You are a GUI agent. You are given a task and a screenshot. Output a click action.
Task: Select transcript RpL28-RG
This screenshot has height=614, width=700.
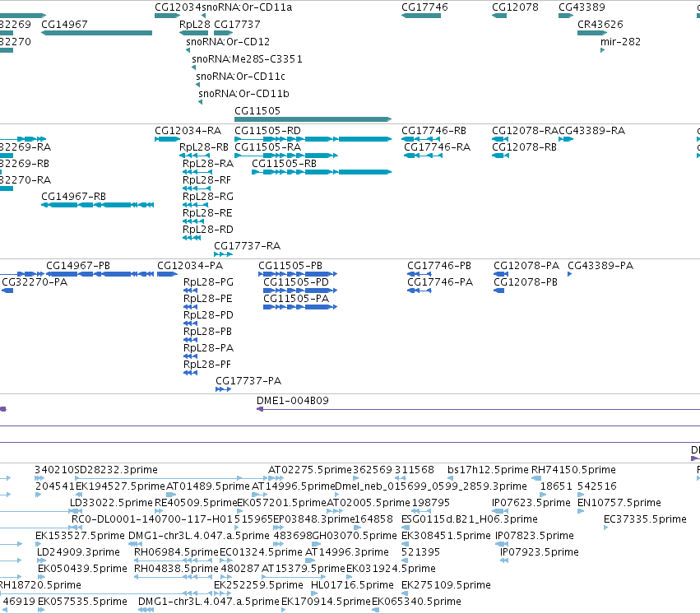click(x=208, y=197)
